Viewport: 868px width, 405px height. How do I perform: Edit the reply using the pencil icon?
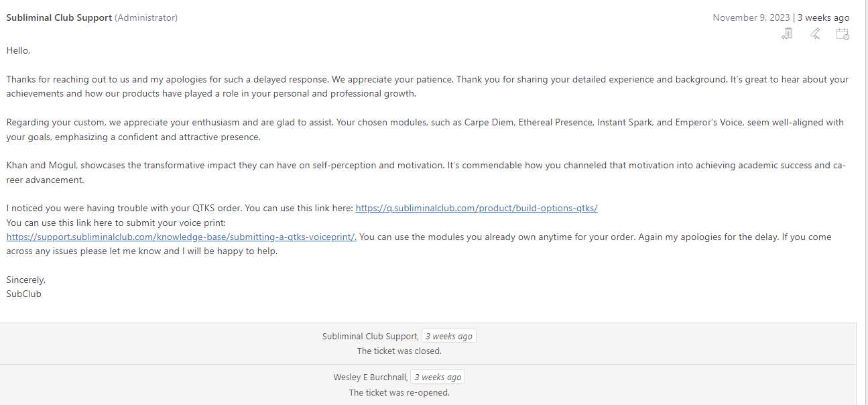(x=815, y=34)
